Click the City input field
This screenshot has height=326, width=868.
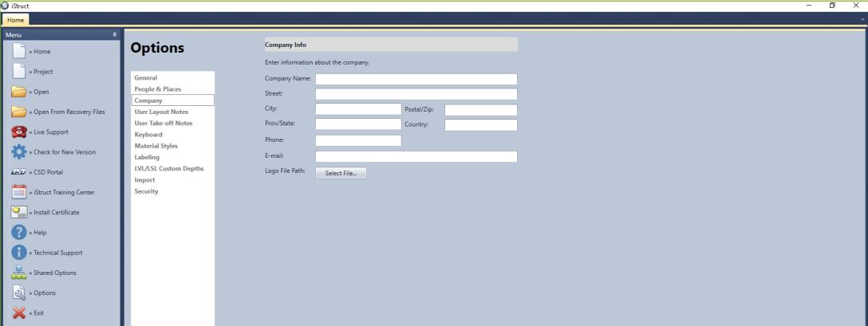358,109
